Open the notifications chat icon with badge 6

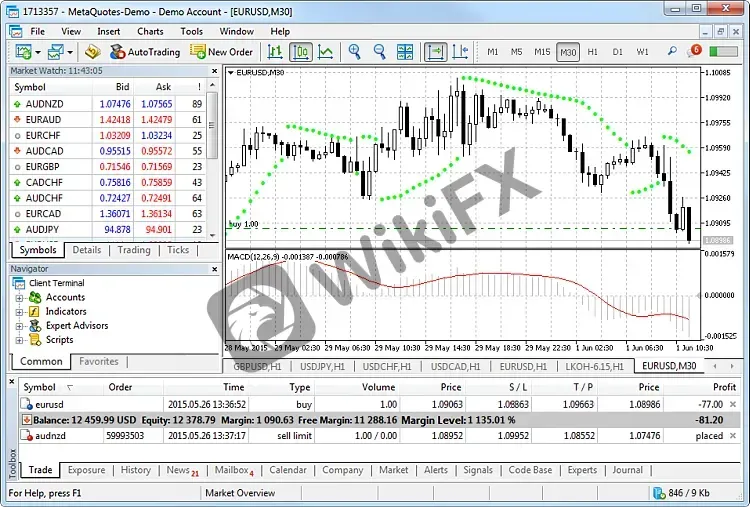tap(694, 51)
